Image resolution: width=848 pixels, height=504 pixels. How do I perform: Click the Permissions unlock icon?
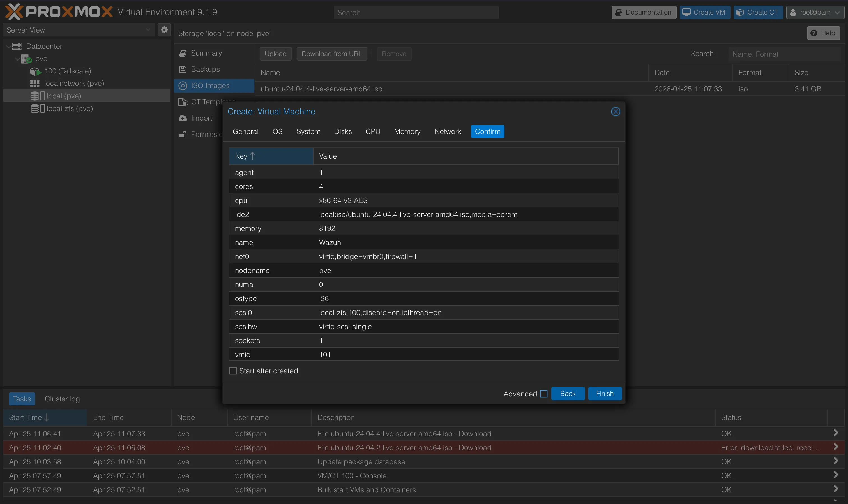183,135
